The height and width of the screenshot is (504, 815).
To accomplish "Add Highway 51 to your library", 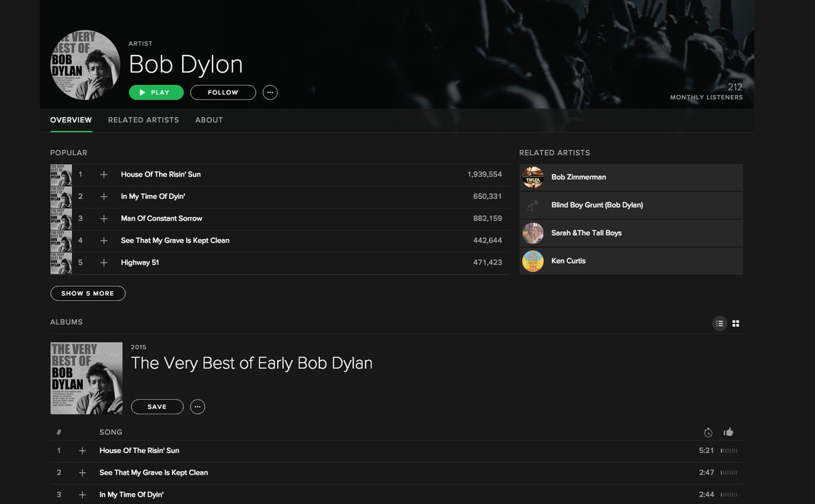I will pyautogui.click(x=104, y=263).
